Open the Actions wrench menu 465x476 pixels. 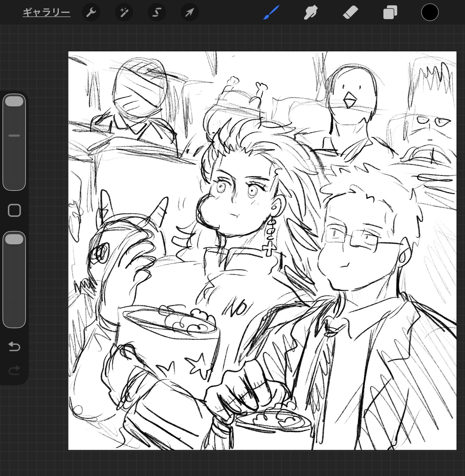(x=91, y=13)
